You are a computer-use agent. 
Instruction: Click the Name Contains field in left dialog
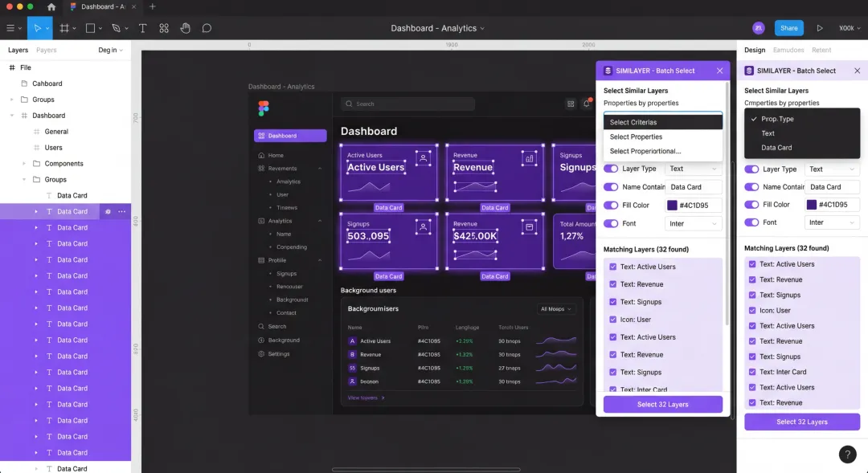click(693, 187)
